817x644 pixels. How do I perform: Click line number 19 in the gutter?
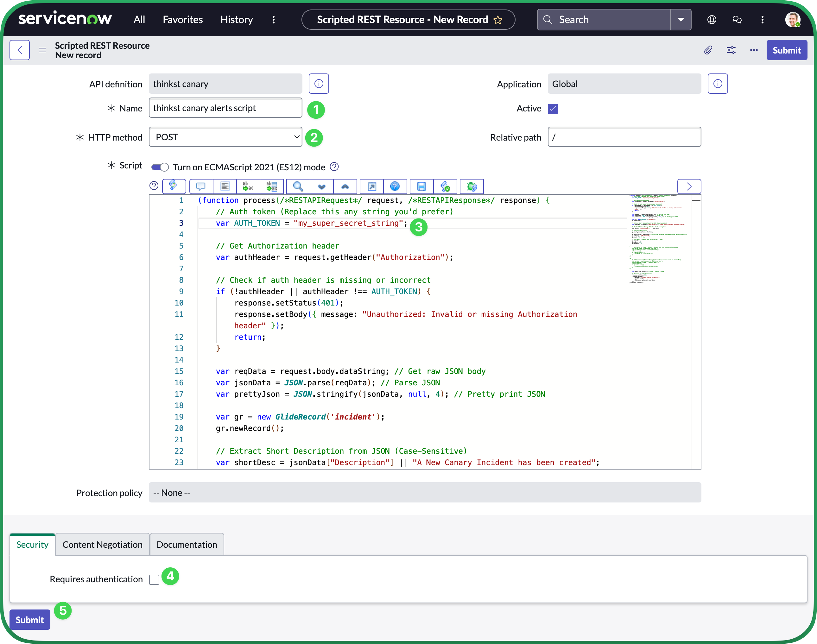[179, 417]
